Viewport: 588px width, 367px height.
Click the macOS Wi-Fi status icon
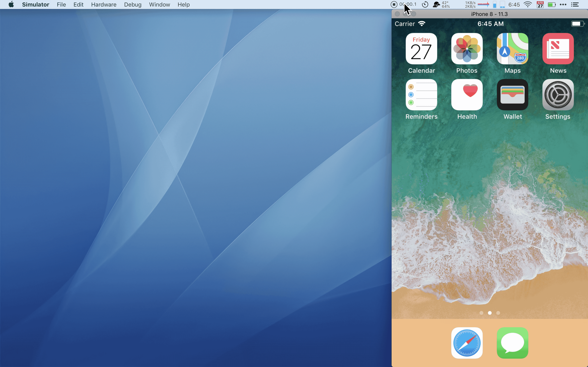[528, 4]
